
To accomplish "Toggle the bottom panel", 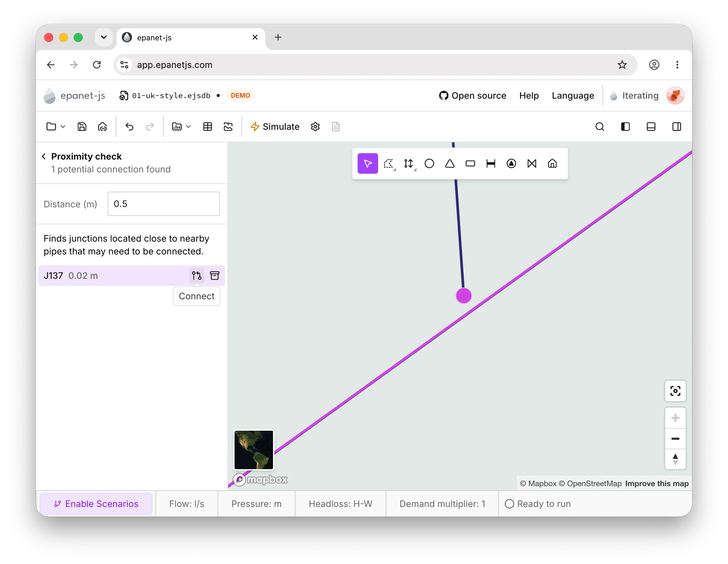I will tap(651, 127).
